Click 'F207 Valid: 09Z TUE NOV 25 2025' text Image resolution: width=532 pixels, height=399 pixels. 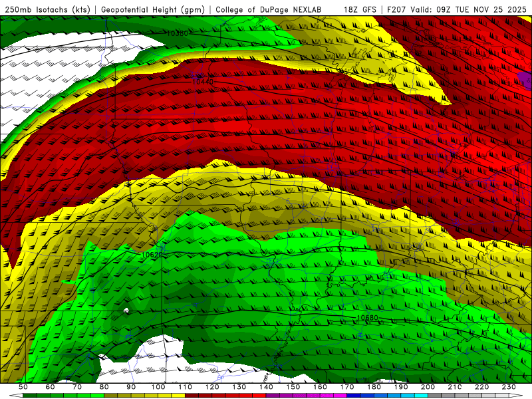456,9
